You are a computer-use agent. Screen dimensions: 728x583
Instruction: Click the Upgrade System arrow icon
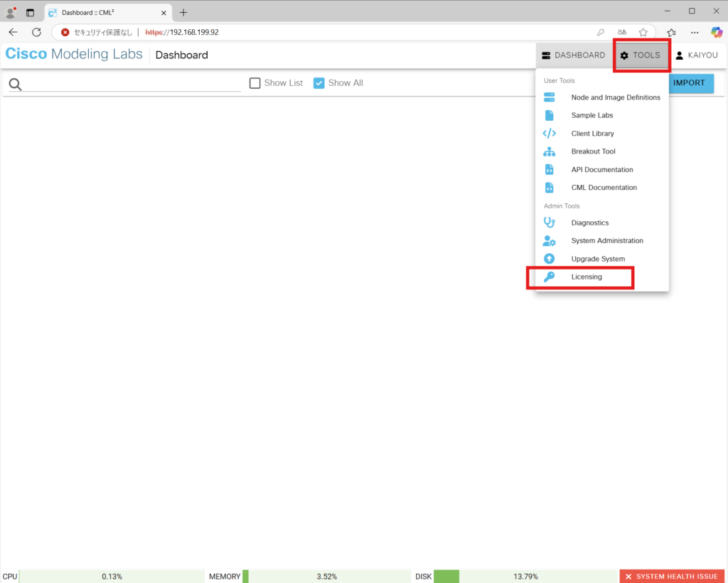(550, 259)
